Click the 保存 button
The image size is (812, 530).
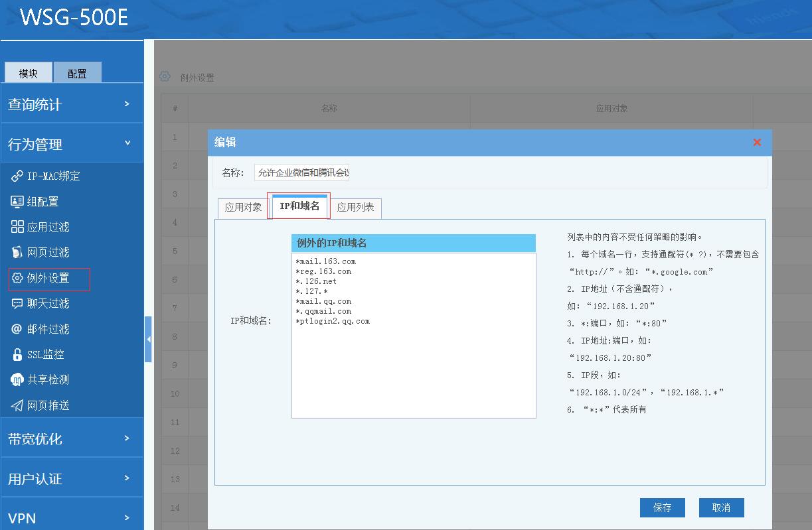click(x=662, y=507)
